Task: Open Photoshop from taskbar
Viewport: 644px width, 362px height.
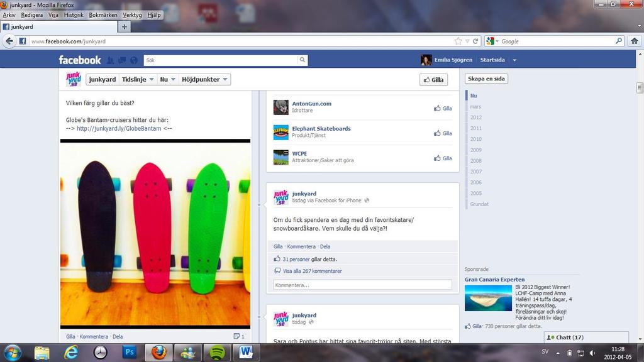Action: [130, 353]
